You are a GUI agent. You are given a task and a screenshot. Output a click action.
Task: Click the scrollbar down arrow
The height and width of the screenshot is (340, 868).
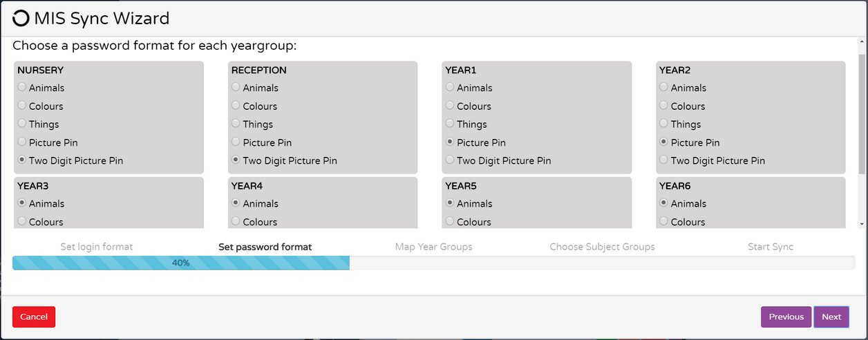click(861, 224)
